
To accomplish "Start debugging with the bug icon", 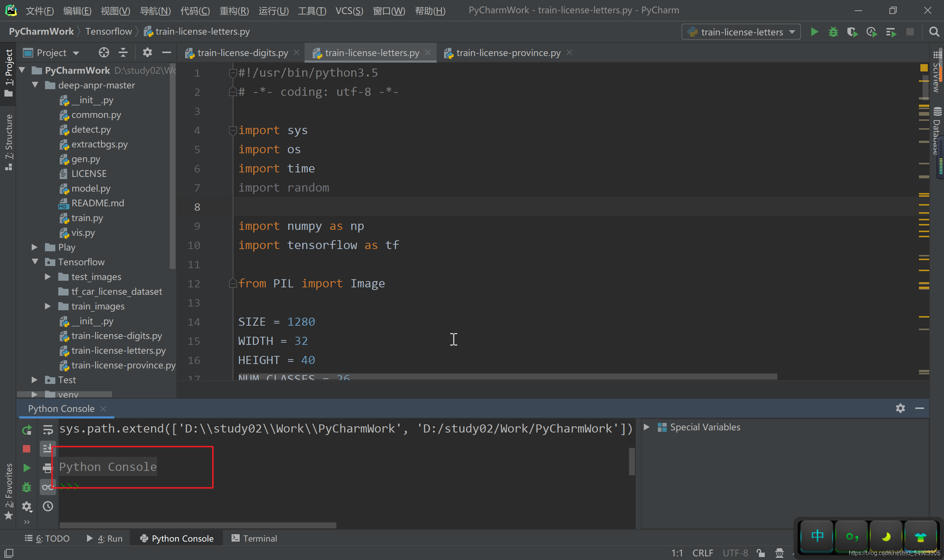I will [x=833, y=32].
